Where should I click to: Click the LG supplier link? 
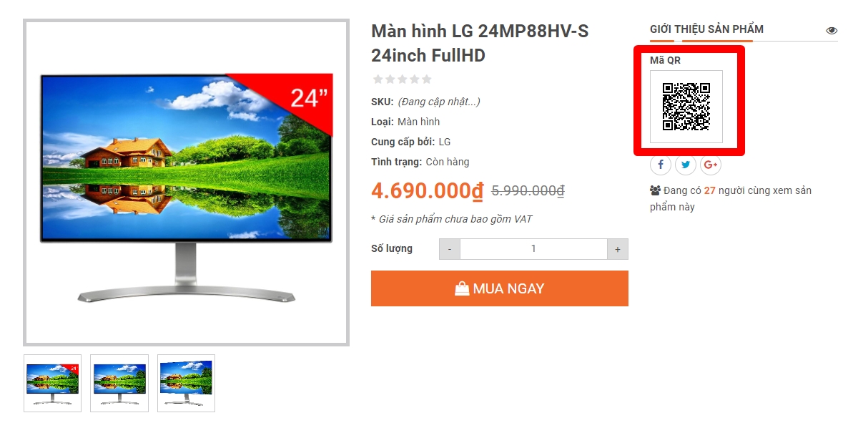tap(445, 142)
